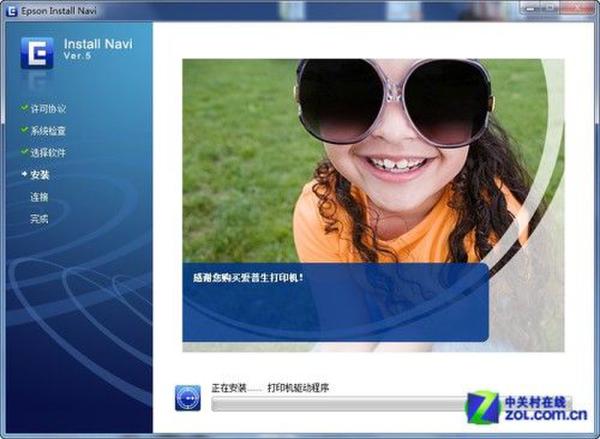This screenshot has width=600, height=439.
Task: Click the 正在安装 status text
Action: pos(229,388)
